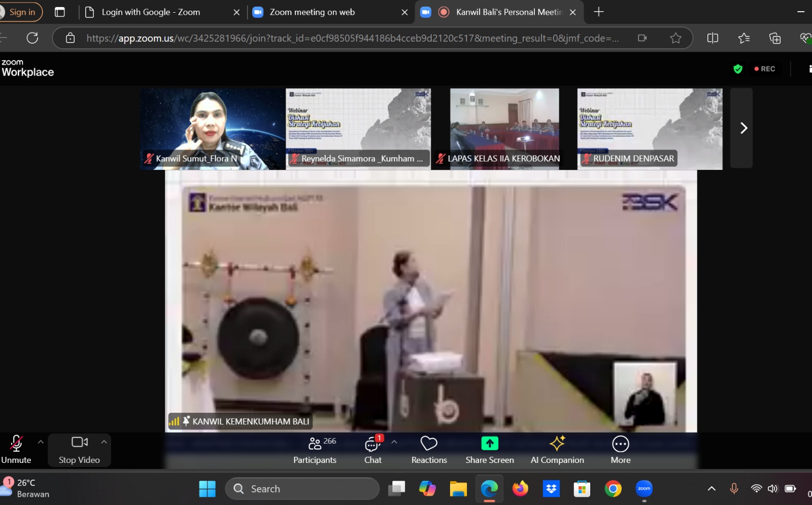
Task: Open the More options menu
Action: (x=620, y=450)
